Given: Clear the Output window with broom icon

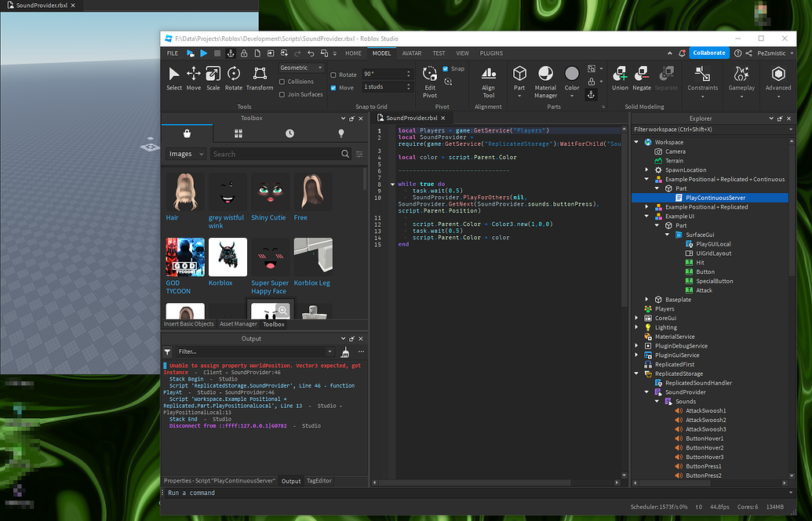Looking at the screenshot, I should (345, 352).
